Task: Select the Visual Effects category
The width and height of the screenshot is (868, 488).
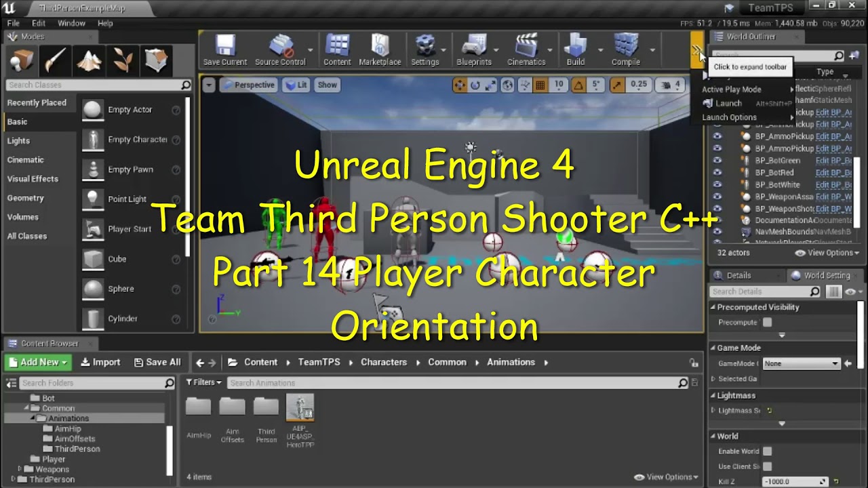Action: (x=33, y=179)
